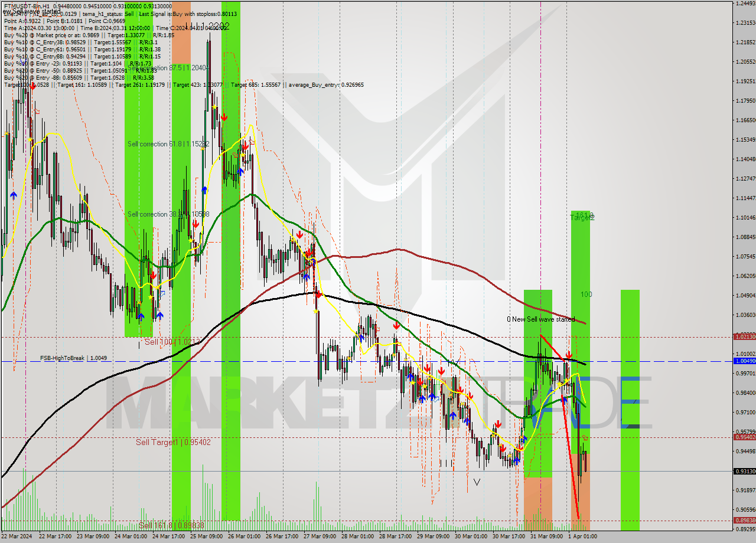Screen dimensions: 756x543
Task: Click the 0.9840 price axis value
Action: pyautogui.click(x=745, y=392)
